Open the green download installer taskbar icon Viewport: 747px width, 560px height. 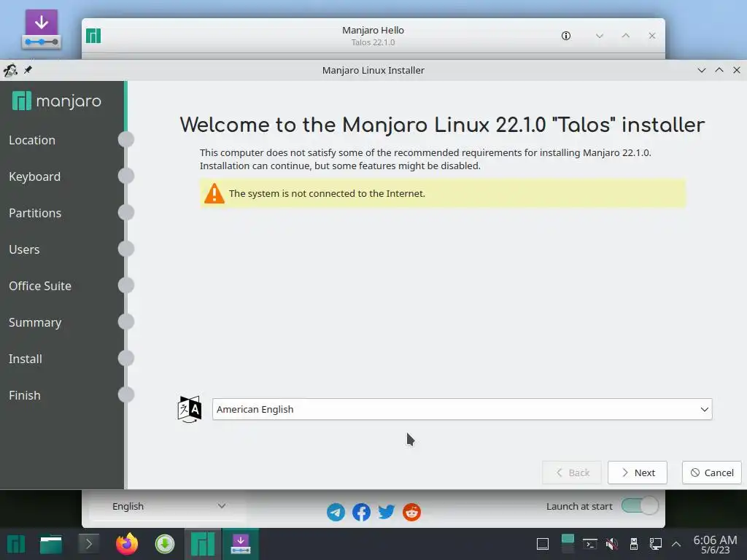tap(165, 544)
